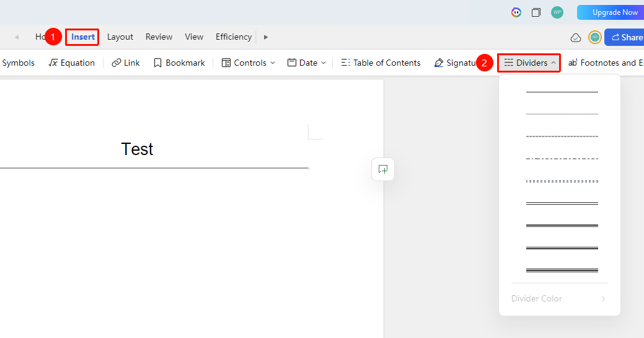Open the Efficiency tab
Viewport: 644px width, 338px height.
(234, 37)
